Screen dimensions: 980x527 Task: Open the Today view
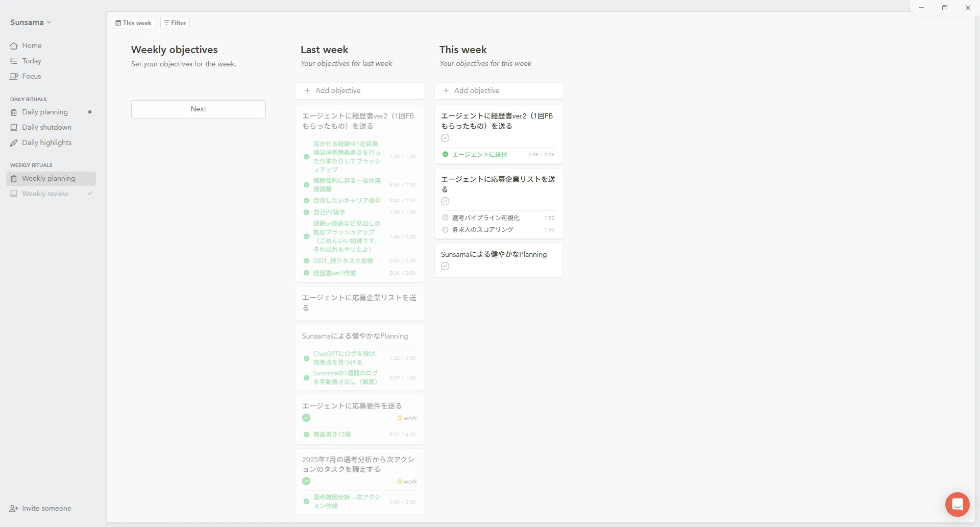[x=32, y=61]
